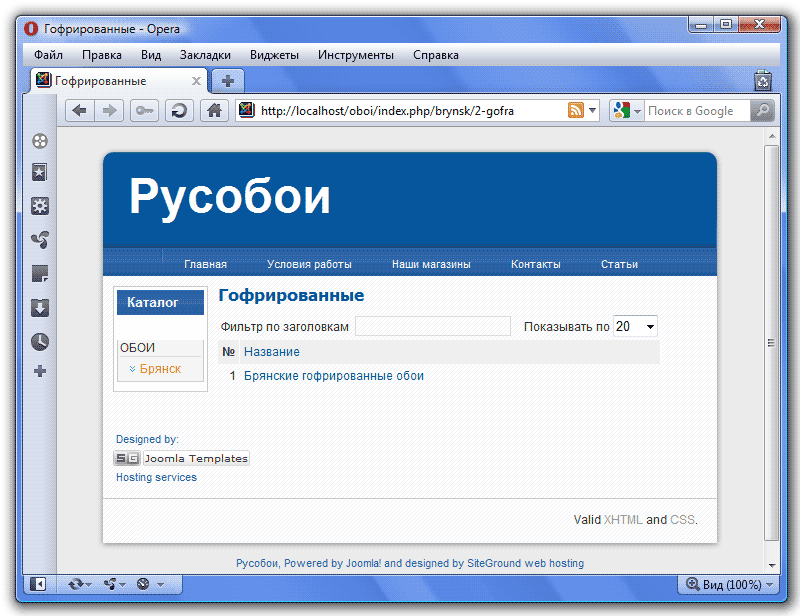Open the Bookmarks star panel in sidebar
Viewport: 800px width, 616px height.
click(40, 173)
